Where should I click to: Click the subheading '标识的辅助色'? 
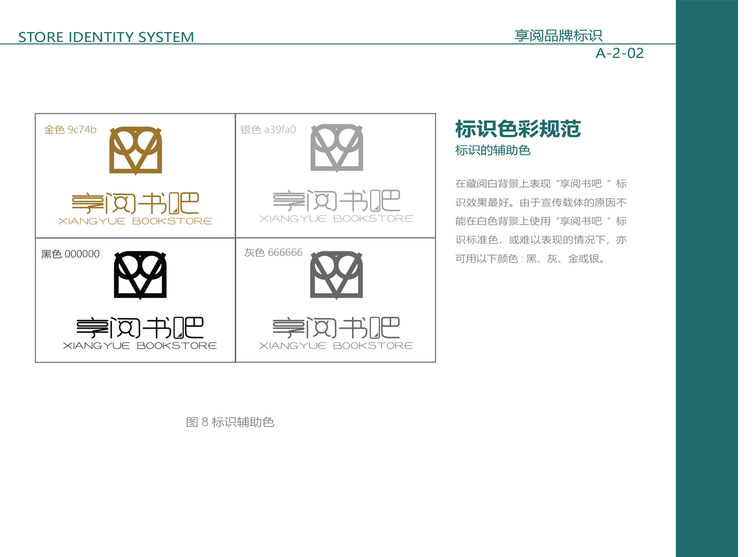click(493, 150)
